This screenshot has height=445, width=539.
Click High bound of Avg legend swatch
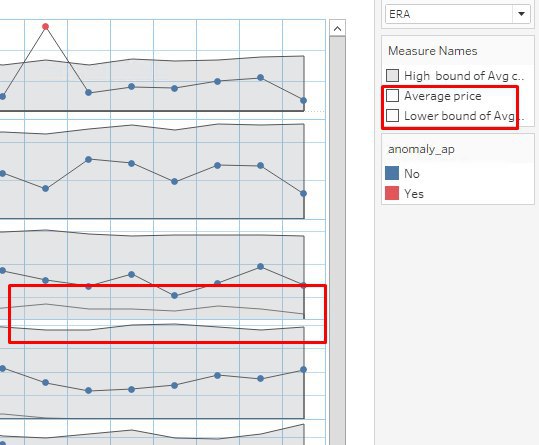click(x=392, y=75)
